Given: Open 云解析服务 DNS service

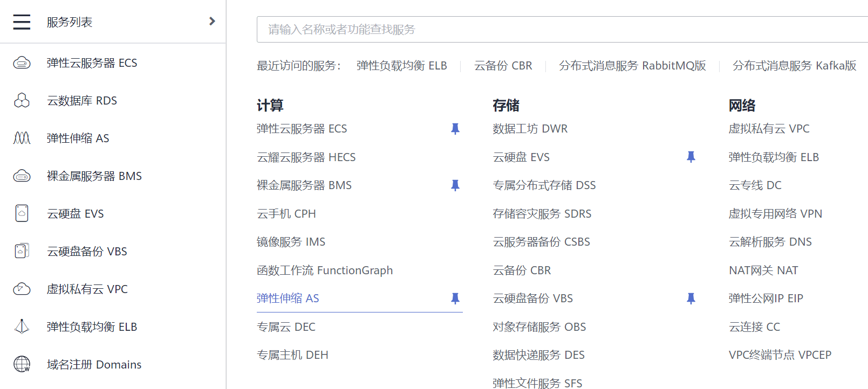Looking at the screenshot, I should (x=770, y=242).
